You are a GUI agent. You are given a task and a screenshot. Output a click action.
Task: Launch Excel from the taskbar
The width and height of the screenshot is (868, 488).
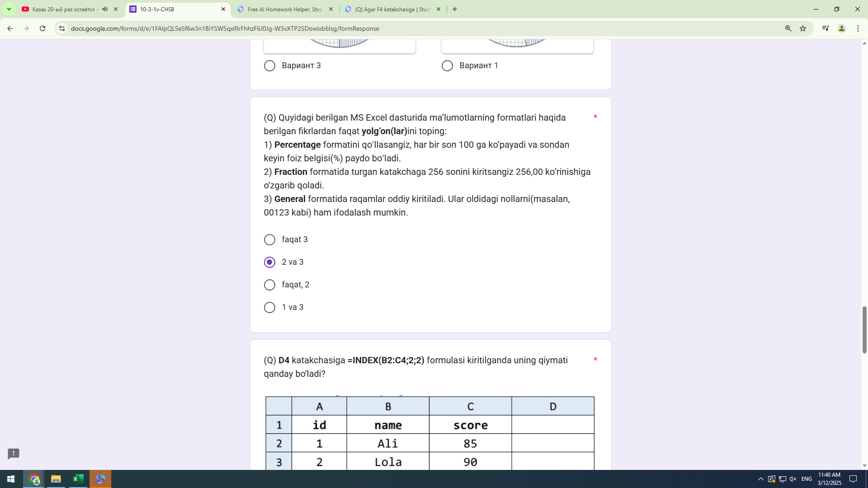tap(78, 479)
